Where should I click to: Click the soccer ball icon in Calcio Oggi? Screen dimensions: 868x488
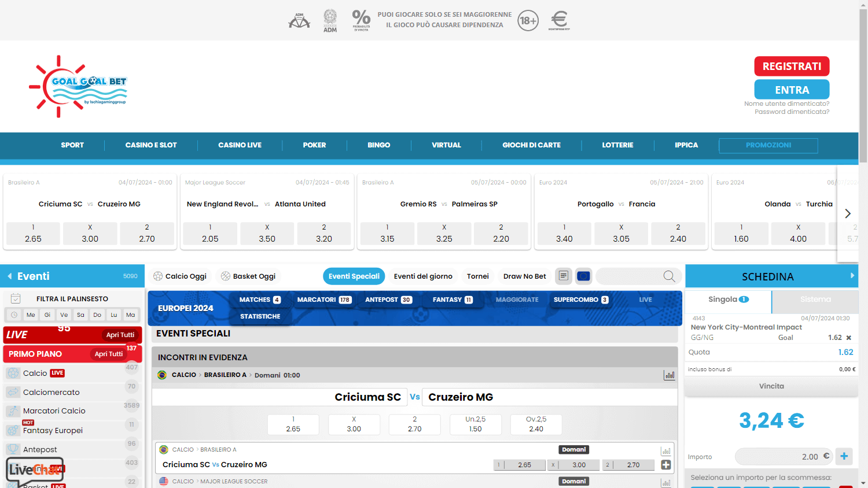click(x=158, y=276)
